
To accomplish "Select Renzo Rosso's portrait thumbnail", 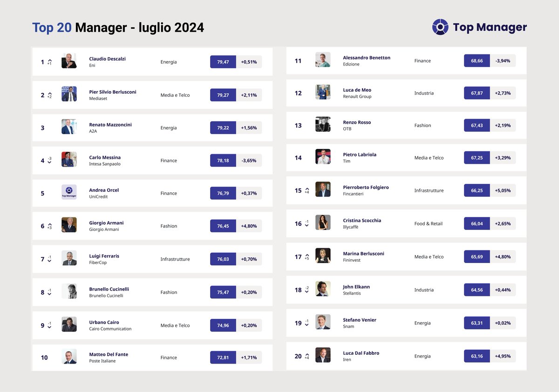I will [x=323, y=125].
